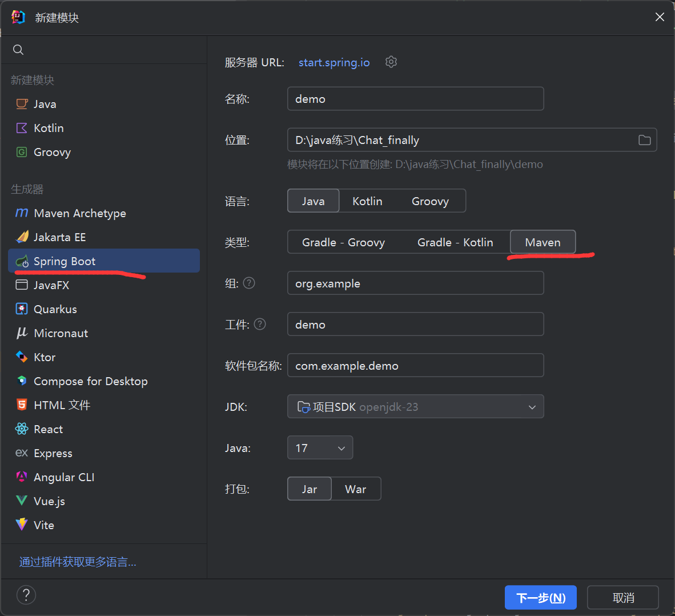Select Vue.js generator entry
The height and width of the screenshot is (616, 675).
[104, 501]
